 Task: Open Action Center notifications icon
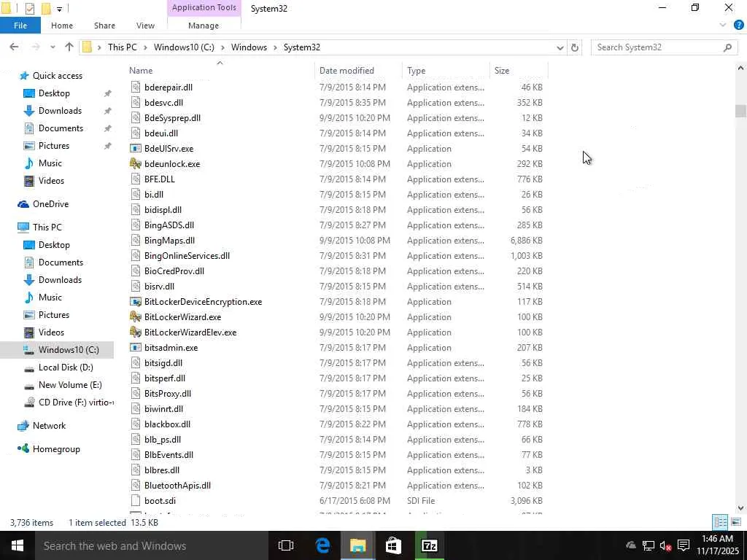tap(684, 545)
